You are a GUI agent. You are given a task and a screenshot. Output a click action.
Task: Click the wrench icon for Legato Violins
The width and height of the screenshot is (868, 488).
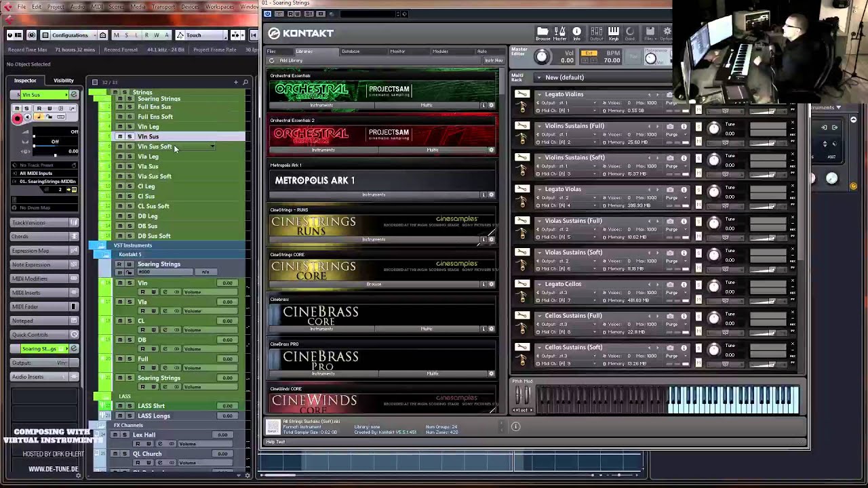click(x=521, y=94)
